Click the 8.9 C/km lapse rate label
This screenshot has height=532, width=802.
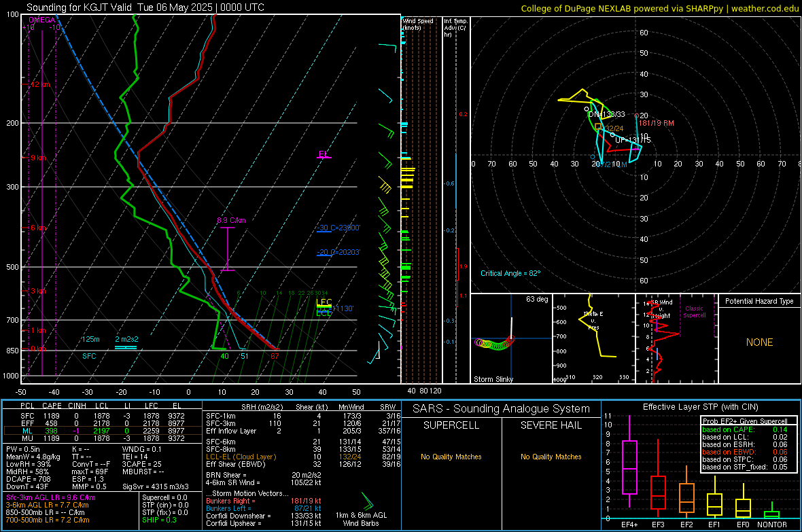pyautogui.click(x=231, y=220)
